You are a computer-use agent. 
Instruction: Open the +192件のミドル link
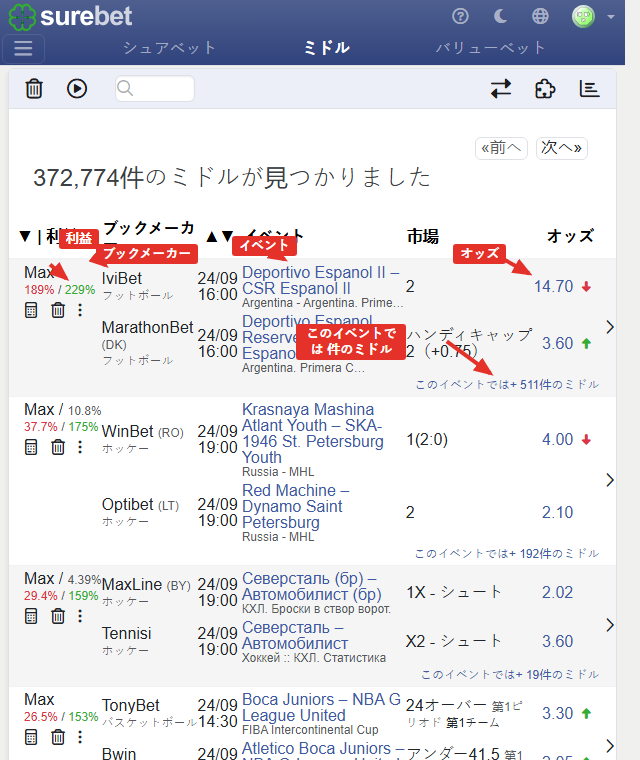pos(507,554)
